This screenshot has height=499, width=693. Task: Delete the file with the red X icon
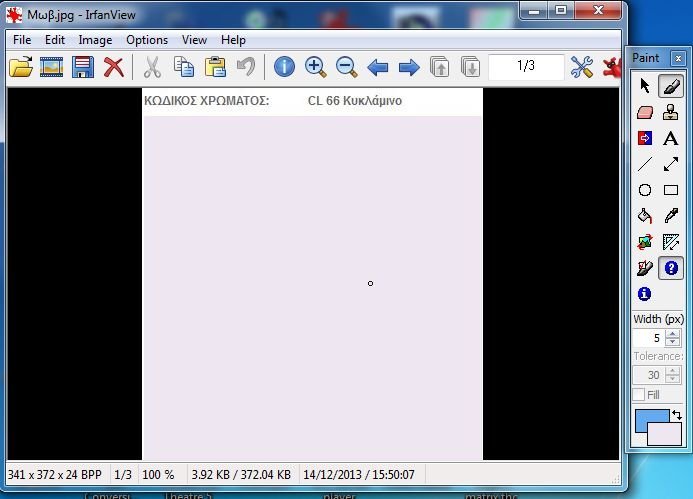click(x=114, y=67)
